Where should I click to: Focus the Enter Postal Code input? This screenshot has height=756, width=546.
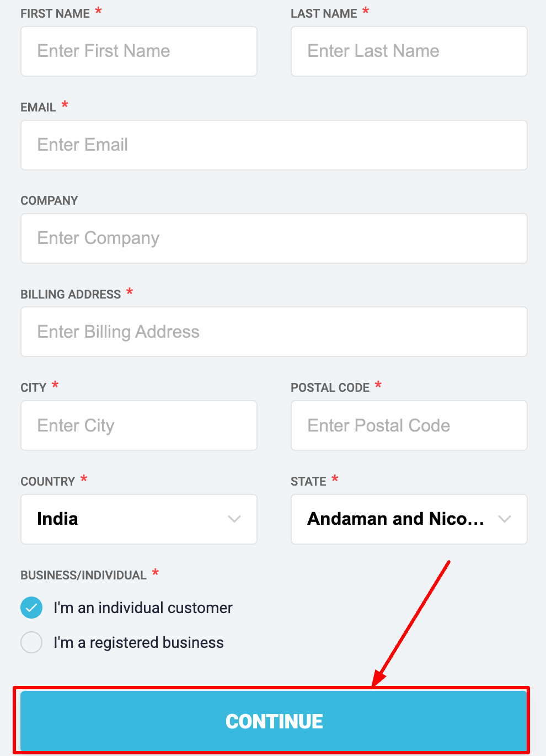(x=409, y=425)
